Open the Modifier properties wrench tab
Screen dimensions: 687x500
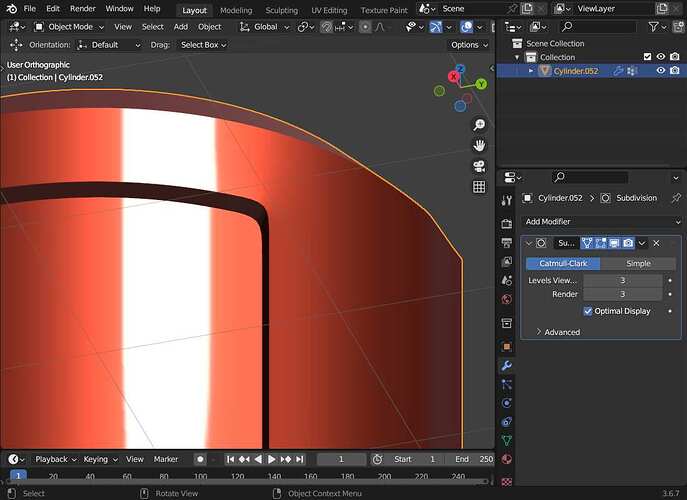pyautogui.click(x=506, y=365)
